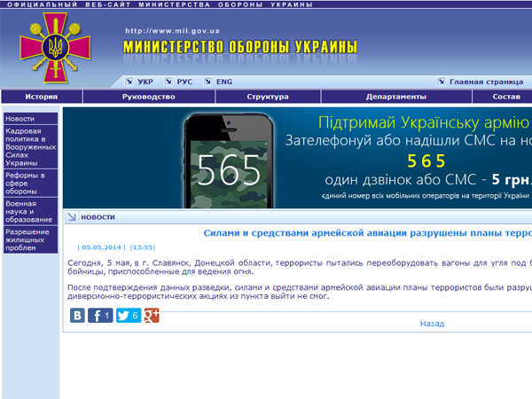Switch site language to ENG
Viewport: 532px width, 399px height.
[x=224, y=82]
